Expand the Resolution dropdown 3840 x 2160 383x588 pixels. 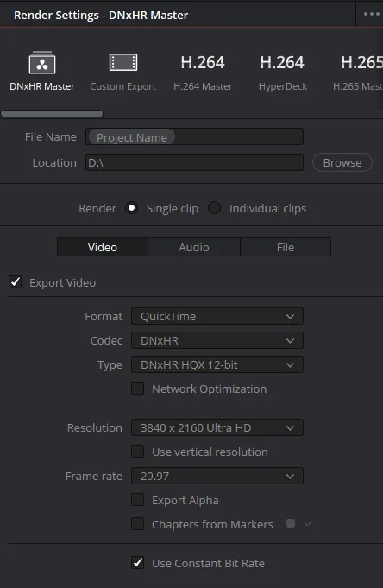[217, 427]
